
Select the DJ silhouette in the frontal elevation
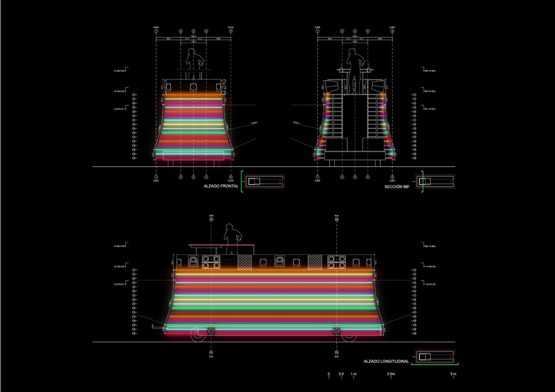pyautogui.click(x=195, y=64)
